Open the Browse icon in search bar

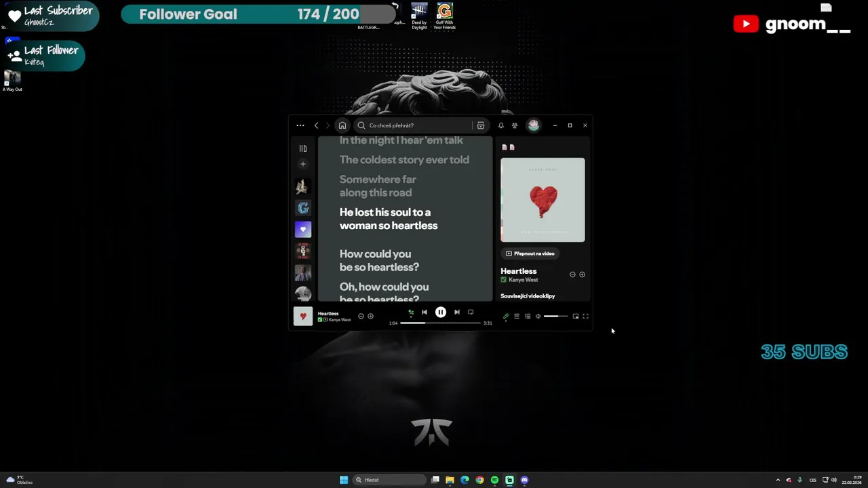(481, 125)
